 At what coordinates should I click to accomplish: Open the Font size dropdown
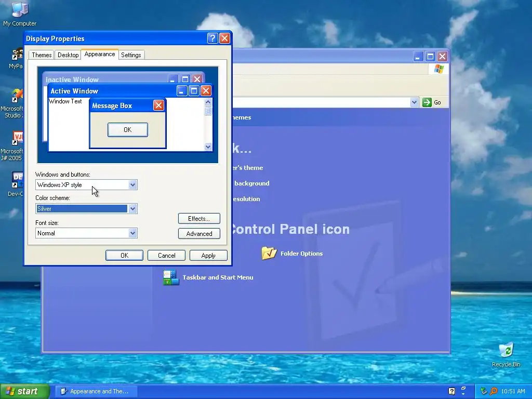coord(132,233)
